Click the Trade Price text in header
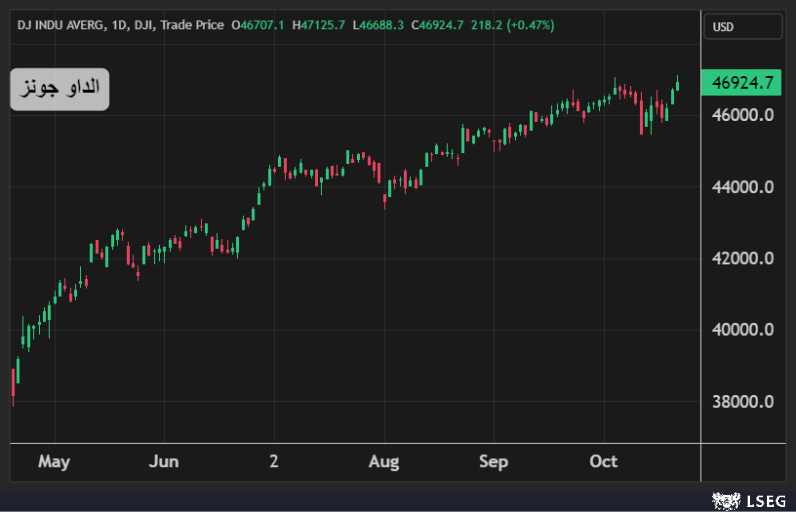This screenshot has width=796, height=512. click(x=192, y=24)
